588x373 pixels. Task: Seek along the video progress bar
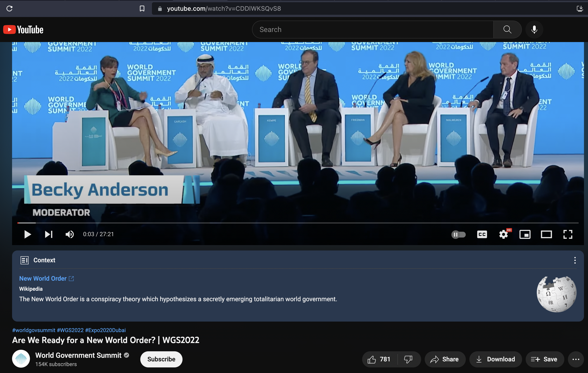point(298,223)
